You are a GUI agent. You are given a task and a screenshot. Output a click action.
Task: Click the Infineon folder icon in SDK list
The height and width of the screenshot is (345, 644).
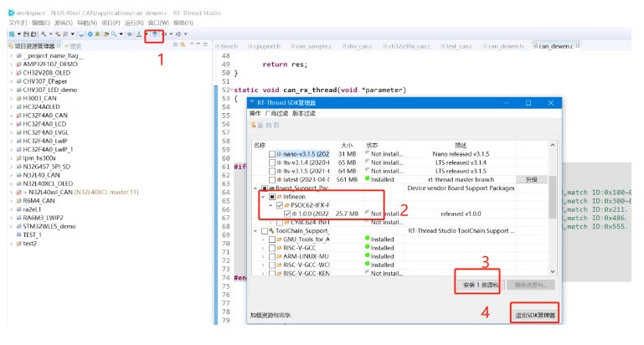[279, 197]
